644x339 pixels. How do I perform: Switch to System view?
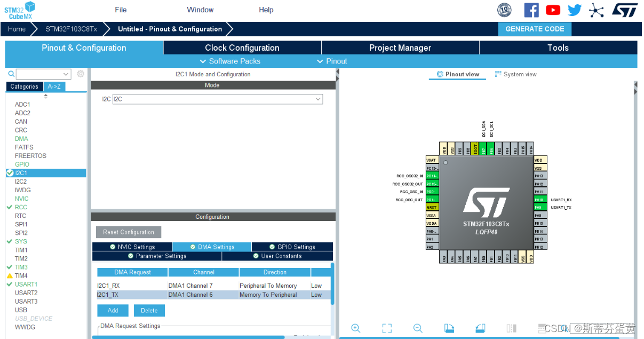point(515,74)
